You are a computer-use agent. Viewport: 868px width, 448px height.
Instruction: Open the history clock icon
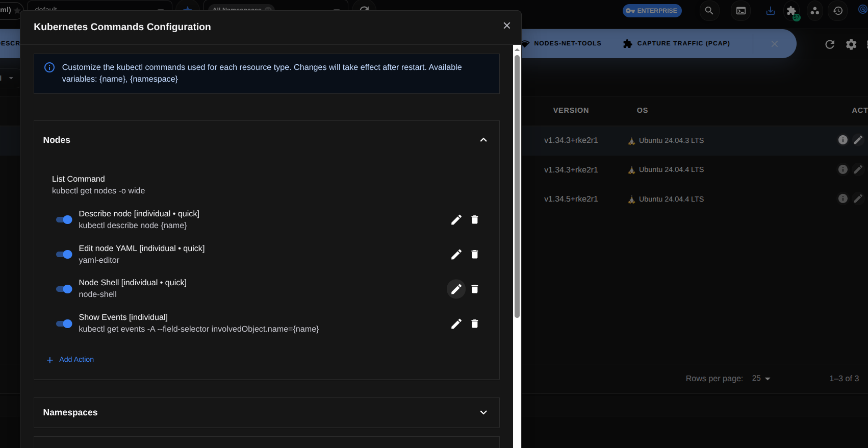click(x=838, y=11)
